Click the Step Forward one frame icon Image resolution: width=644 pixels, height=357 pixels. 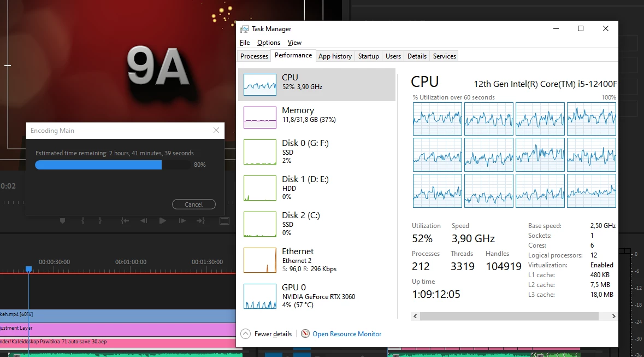click(182, 221)
